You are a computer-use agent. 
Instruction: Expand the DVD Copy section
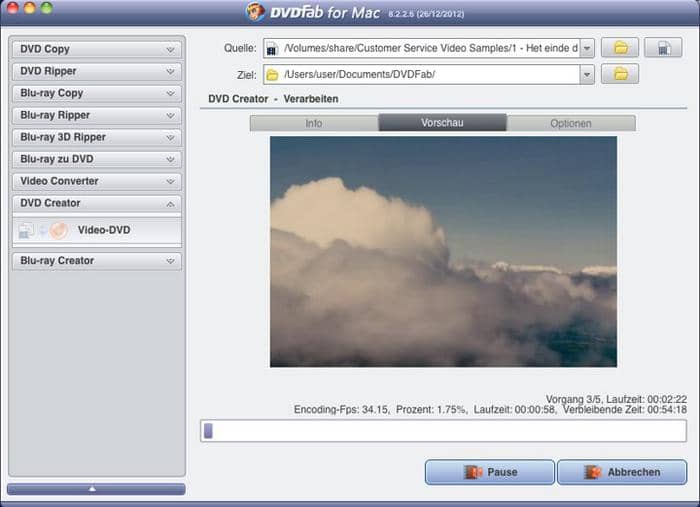97,49
